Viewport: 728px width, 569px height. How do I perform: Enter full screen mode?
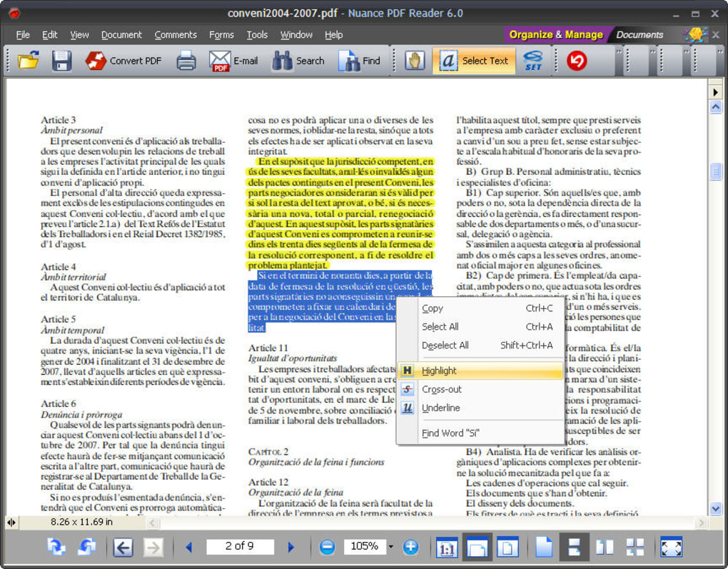[x=672, y=548]
